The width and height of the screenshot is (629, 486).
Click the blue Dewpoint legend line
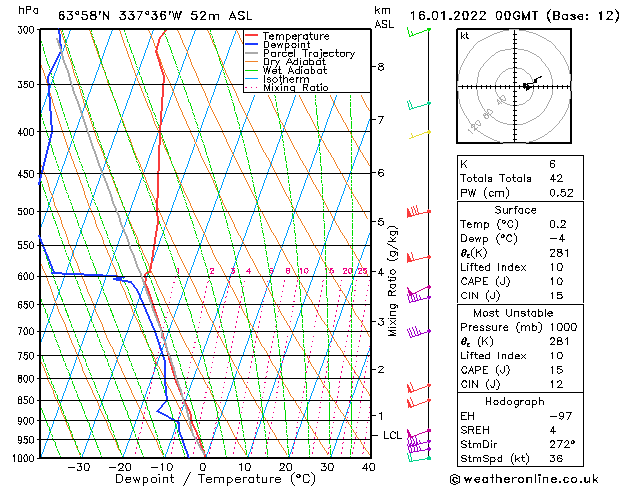click(x=251, y=45)
